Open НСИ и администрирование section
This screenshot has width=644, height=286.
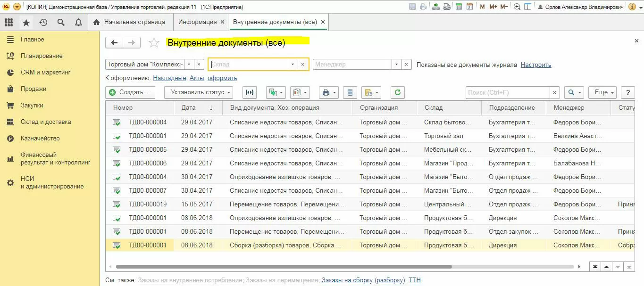(52, 182)
